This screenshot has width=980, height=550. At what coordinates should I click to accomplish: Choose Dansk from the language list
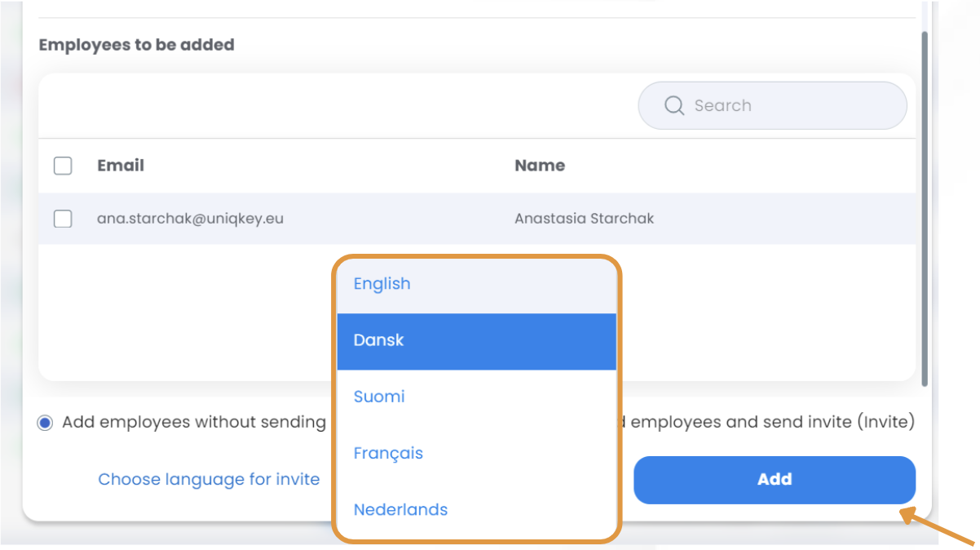(477, 341)
